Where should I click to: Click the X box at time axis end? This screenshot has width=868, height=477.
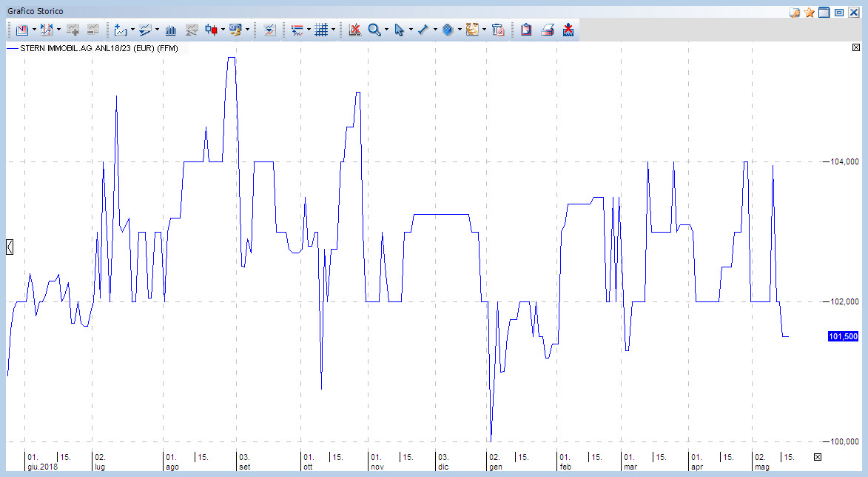pyautogui.click(x=818, y=457)
